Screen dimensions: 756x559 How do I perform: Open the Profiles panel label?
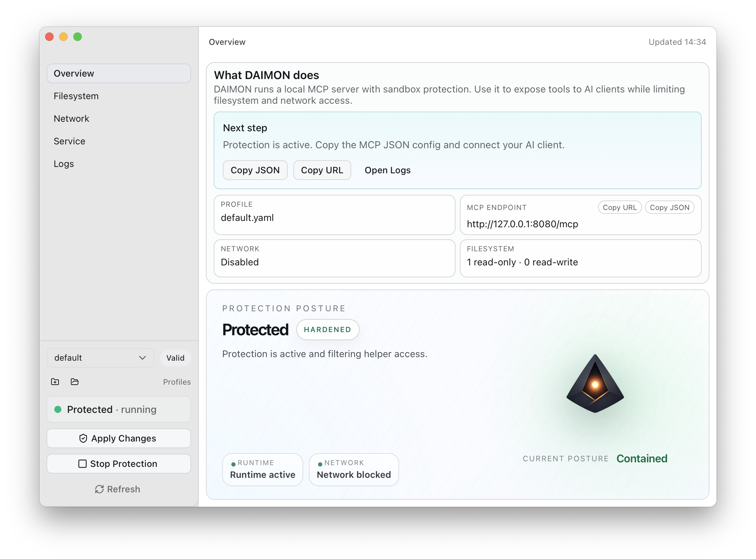click(x=177, y=382)
